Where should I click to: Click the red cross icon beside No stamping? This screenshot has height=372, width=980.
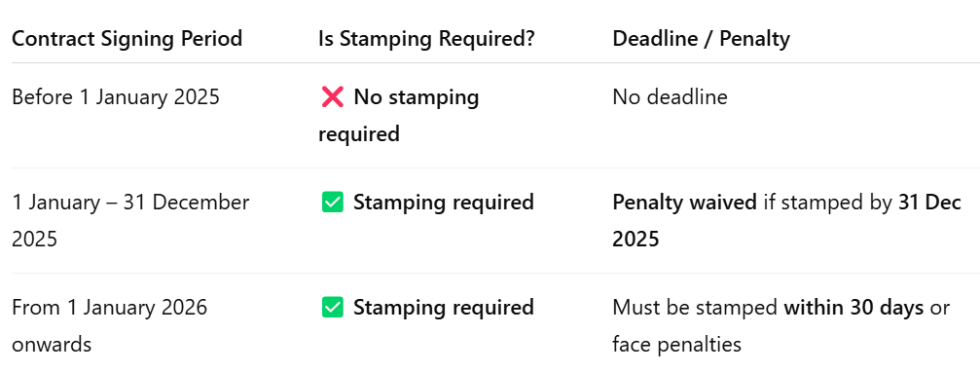click(x=332, y=97)
